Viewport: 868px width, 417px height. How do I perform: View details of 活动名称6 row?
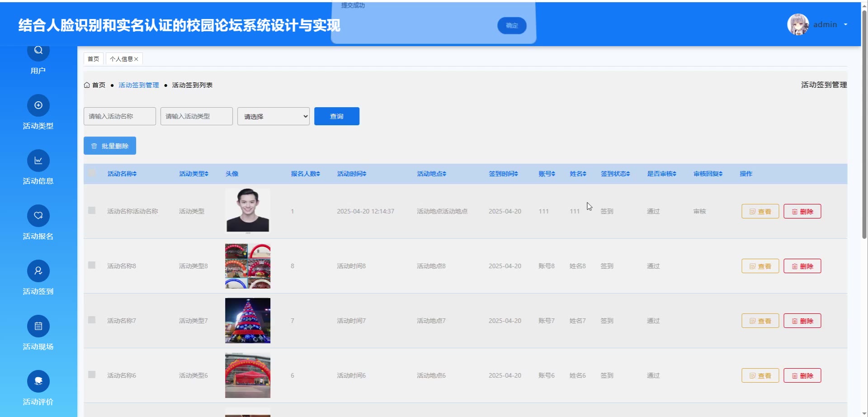pyautogui.click(x=760, y=375)
